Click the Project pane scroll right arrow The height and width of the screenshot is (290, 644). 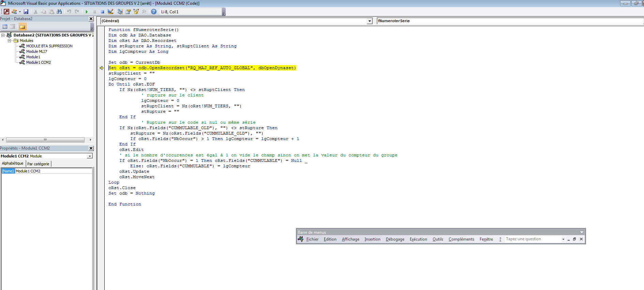click(90, 140)
